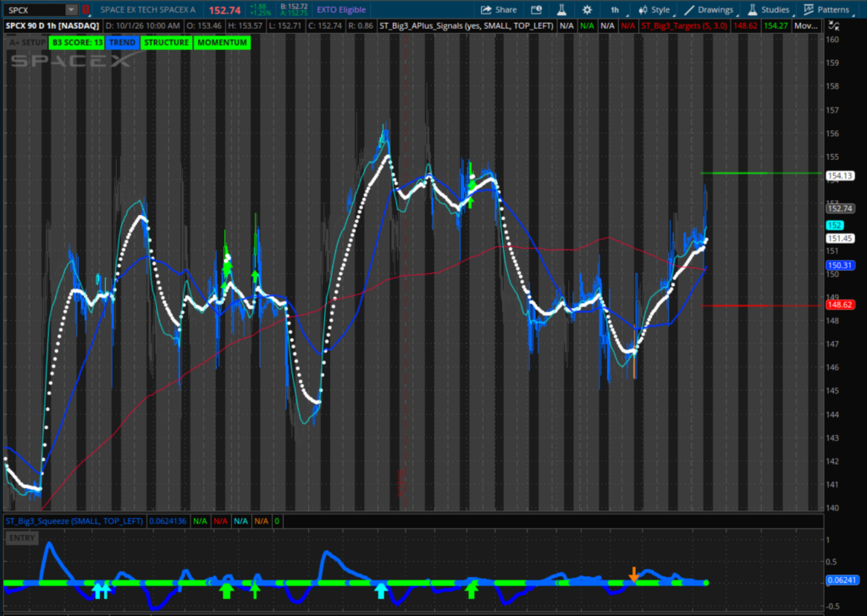Screen dimensions: 867x616
Task: Click the green 154.27 target value label
Action: point(776,25)
